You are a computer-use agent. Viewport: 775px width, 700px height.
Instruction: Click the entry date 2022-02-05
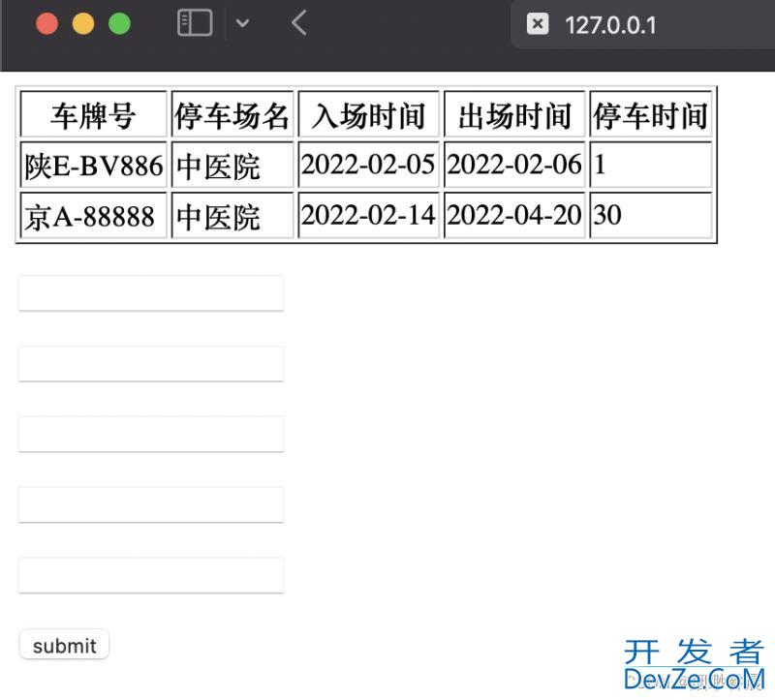pos(369,165)
